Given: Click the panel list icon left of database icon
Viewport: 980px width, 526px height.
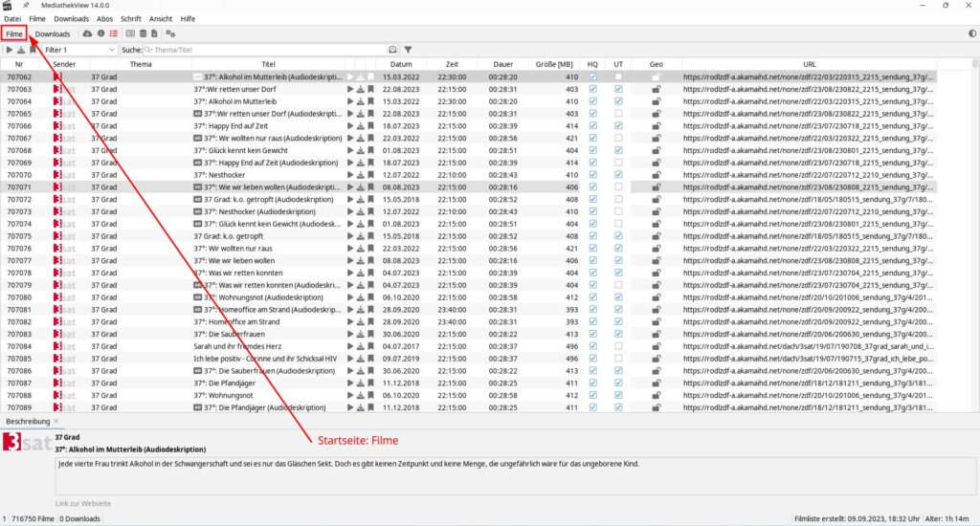Looking at the screenshot, I should 130,33.
